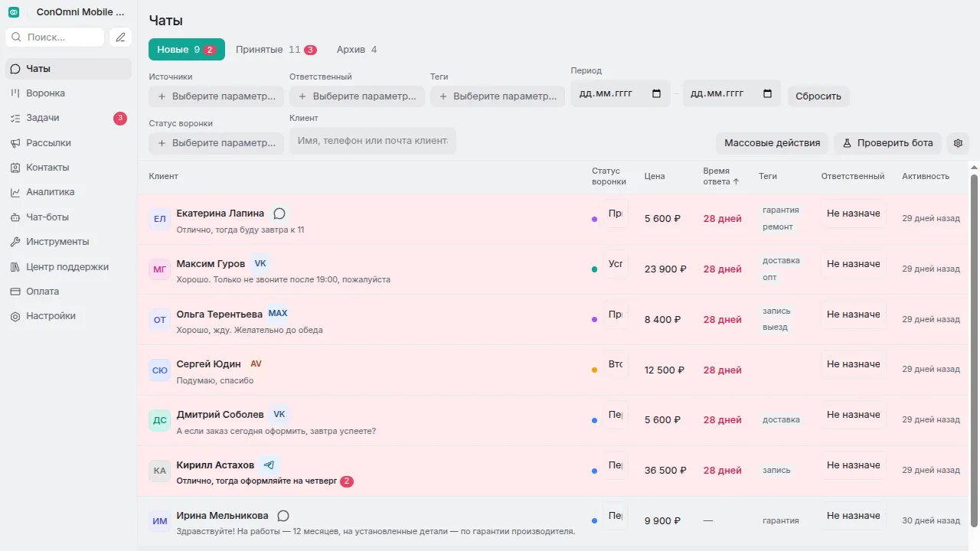Sort by Время ответа column header
Image resolution: width=980 pixels, height=551 pixels.
coord(720,177)
